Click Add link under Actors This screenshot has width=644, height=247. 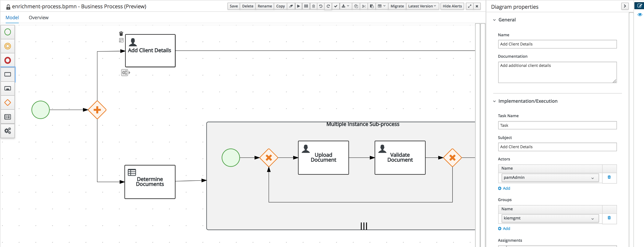(504, 188)
